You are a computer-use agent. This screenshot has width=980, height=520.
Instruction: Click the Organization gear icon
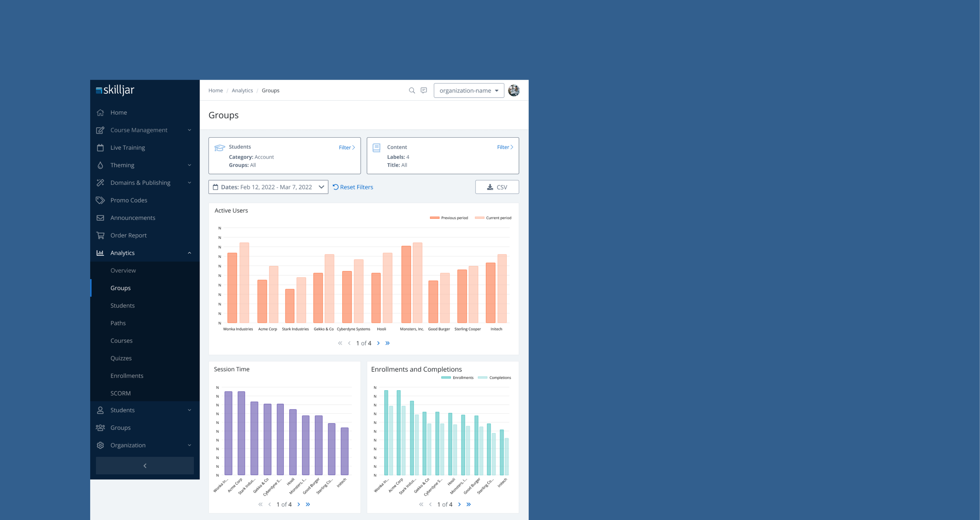pos(100,445)
